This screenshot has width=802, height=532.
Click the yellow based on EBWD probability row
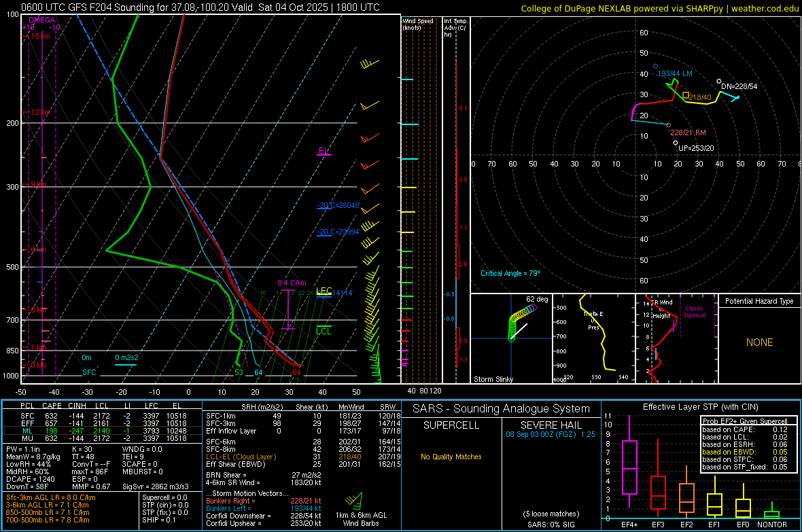coord(745,452)
